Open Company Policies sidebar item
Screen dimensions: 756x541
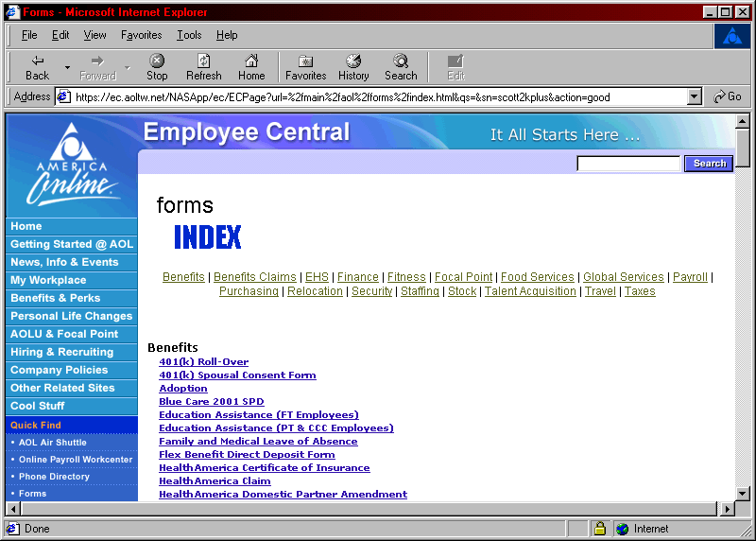(x=72, y=370)
